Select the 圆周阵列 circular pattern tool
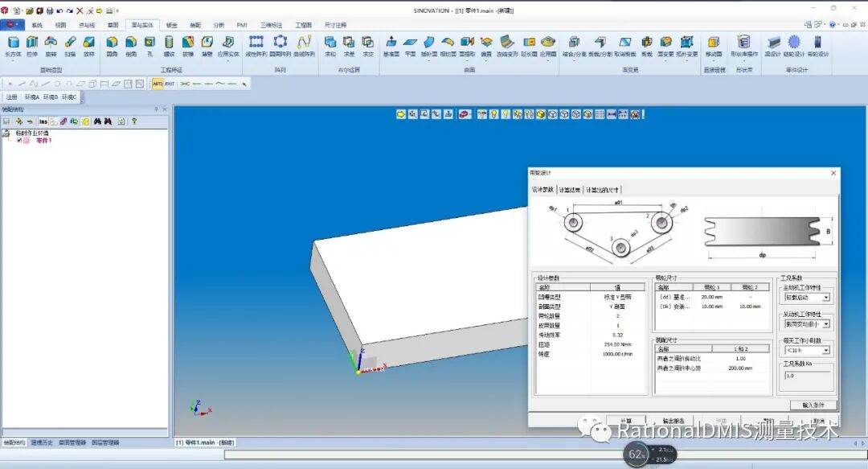868x469 pixels. [x=280, y=46]
